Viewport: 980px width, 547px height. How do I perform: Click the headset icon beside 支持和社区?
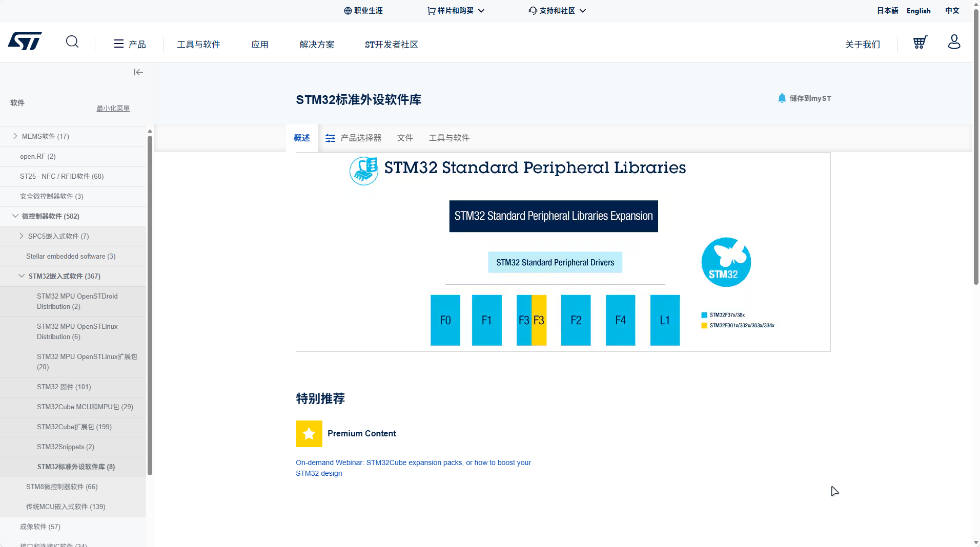pyautogui.click(x=533, y=11)
